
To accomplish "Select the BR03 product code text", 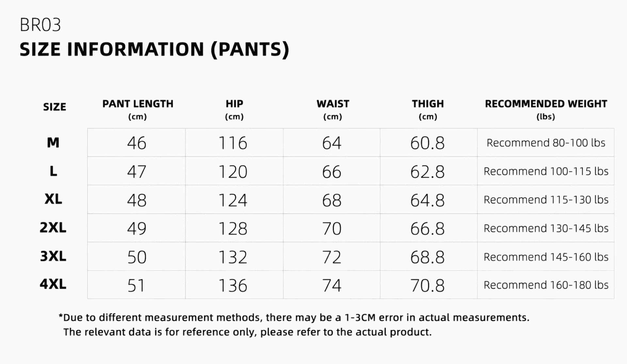I will click(x=40, y=25).
